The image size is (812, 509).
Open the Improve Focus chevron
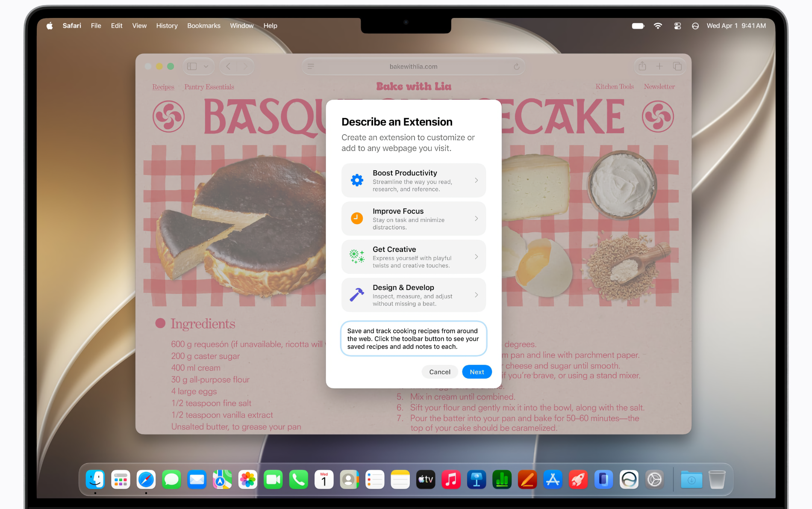click(477, 219)
